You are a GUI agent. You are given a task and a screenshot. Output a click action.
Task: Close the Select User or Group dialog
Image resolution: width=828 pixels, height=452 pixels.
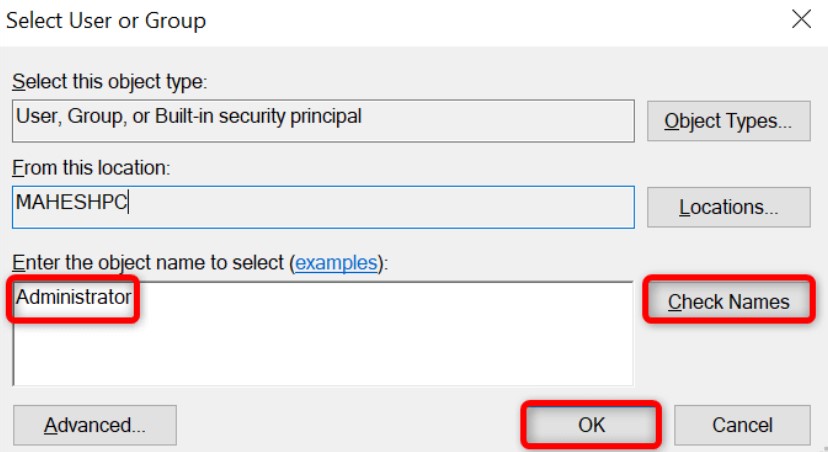800,19
